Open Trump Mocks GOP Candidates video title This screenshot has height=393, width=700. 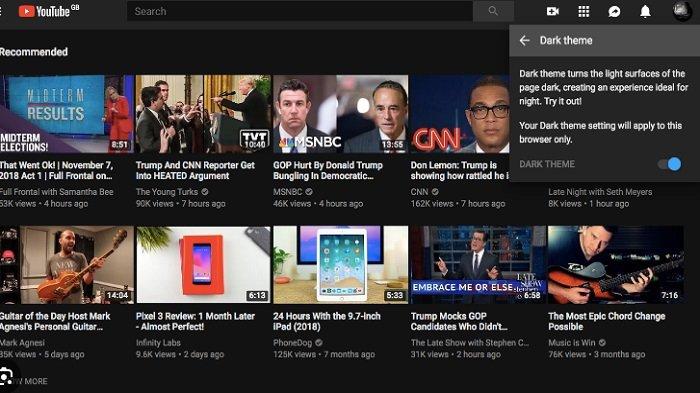[459, 322]
